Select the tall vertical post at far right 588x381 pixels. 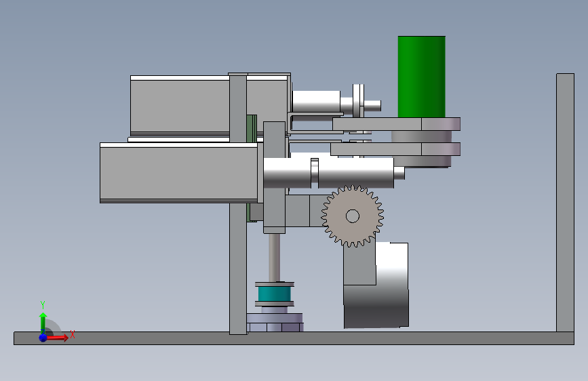click(565, 203)
